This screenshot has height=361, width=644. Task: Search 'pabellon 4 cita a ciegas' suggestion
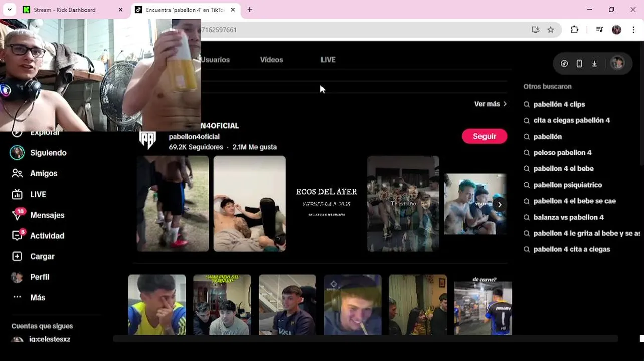[572, 249]
